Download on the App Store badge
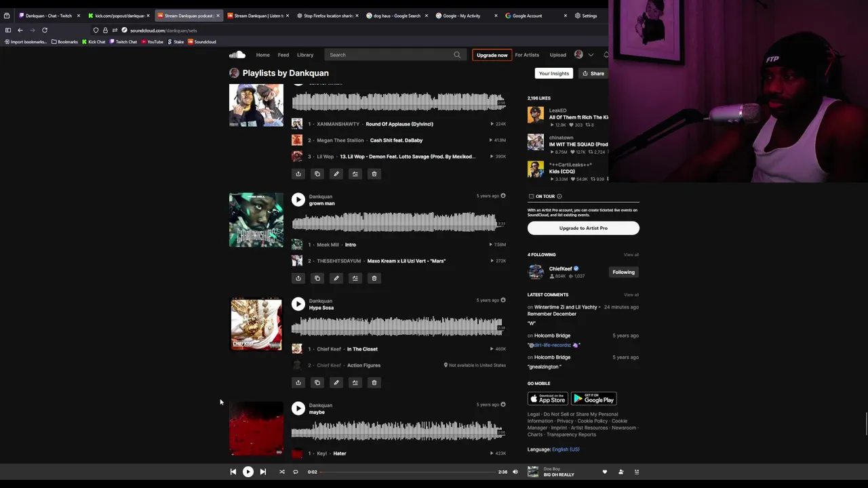 (547, 399)
